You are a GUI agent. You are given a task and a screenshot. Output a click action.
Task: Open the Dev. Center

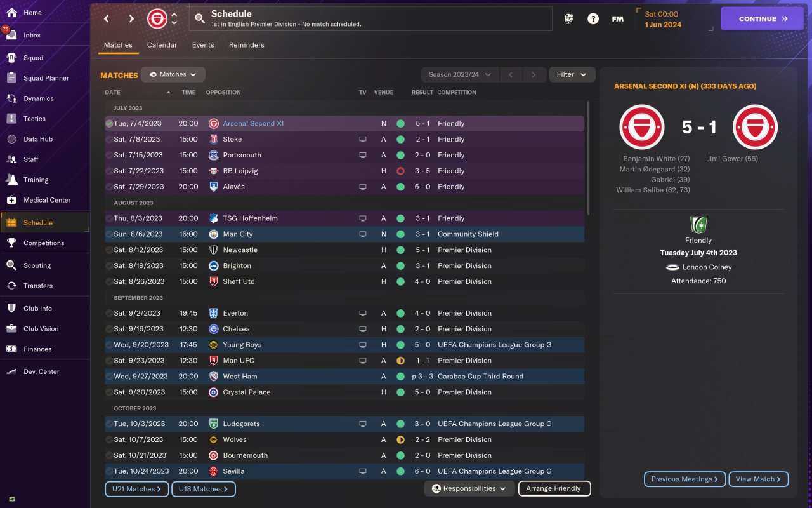41,371
